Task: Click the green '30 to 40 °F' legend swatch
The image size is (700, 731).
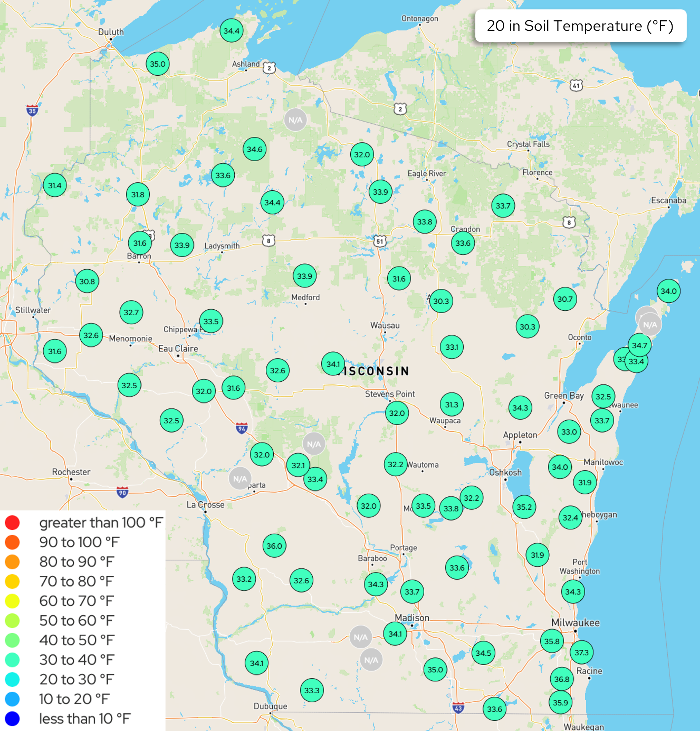Action: 12,660
